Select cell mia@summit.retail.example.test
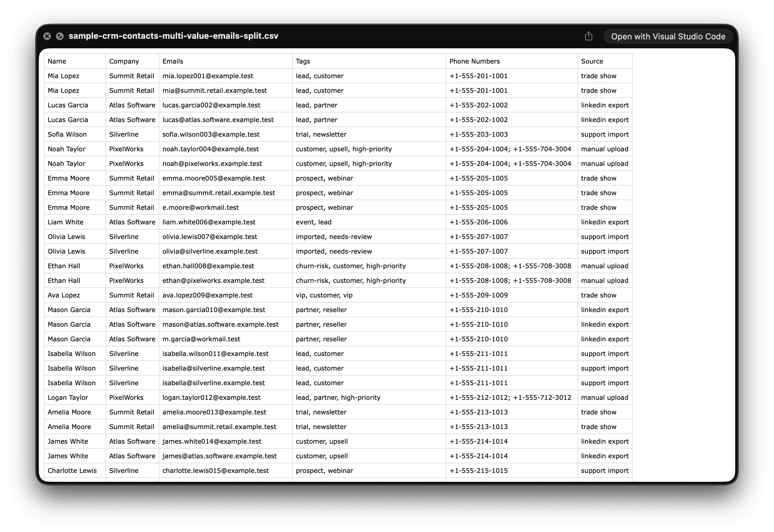Image resolution: width=774 pixels, height=532 pixels. 226,91
